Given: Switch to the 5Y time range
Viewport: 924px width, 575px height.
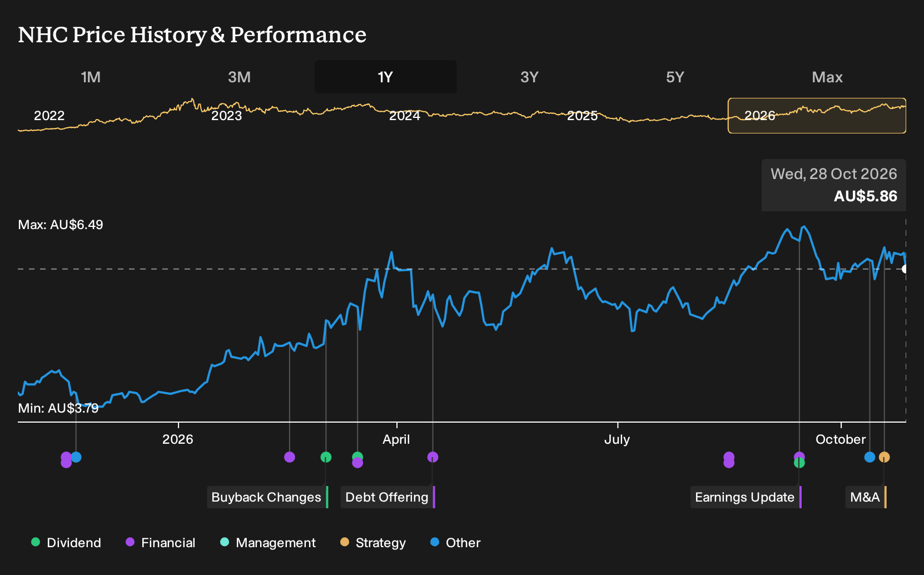Looking at the screenshot, I should coord(675,77).
